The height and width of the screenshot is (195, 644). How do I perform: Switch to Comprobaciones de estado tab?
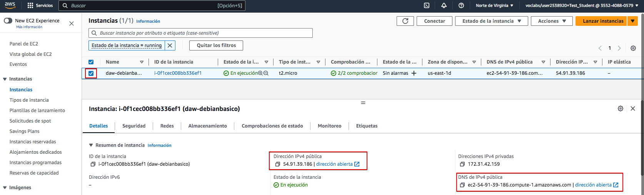click(x=272, y=126)
